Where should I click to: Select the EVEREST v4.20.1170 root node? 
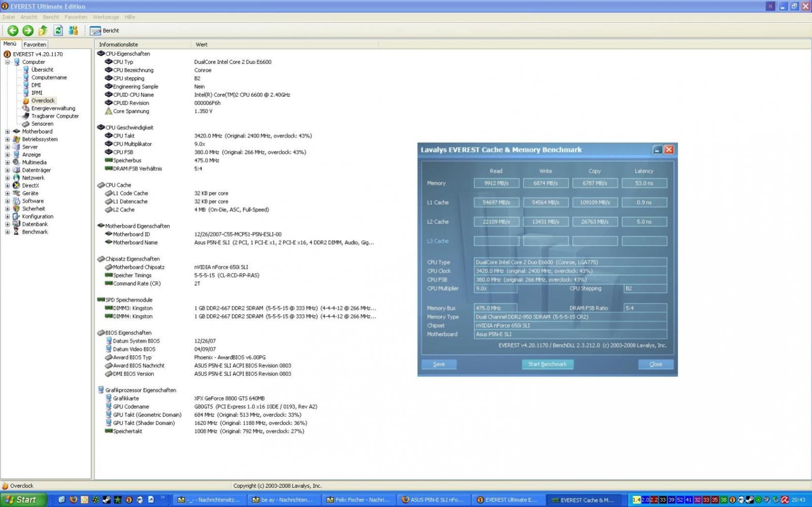38,54
